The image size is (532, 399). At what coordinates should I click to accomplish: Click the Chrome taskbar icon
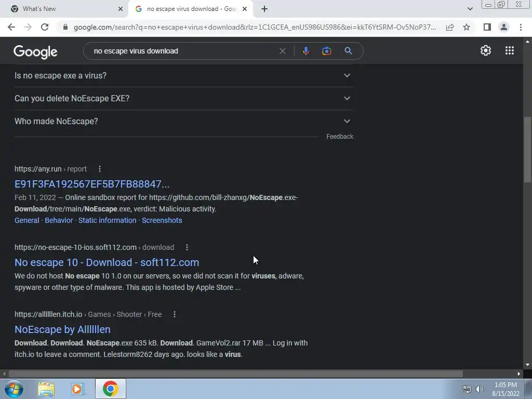tap(111, 389)
